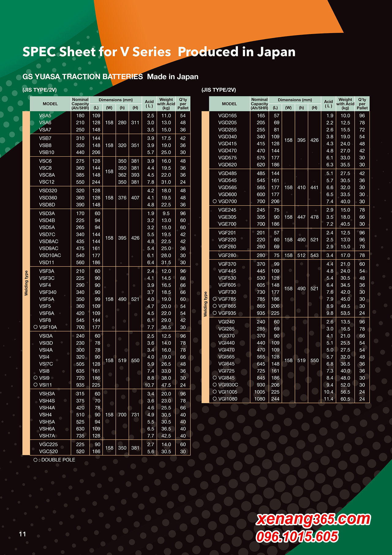This screenshot has width=392, height=555.
Task: Click the VSD10AC model name
Action: (x=50, y=255)
